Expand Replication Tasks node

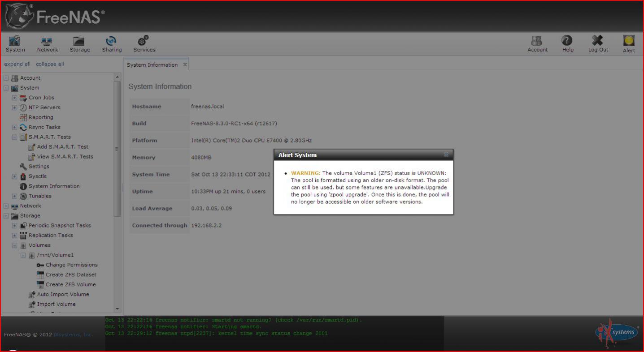tap(14, 236)
